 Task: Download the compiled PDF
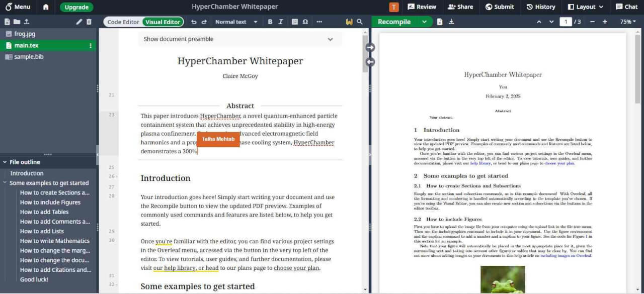[x=452, y=22]
